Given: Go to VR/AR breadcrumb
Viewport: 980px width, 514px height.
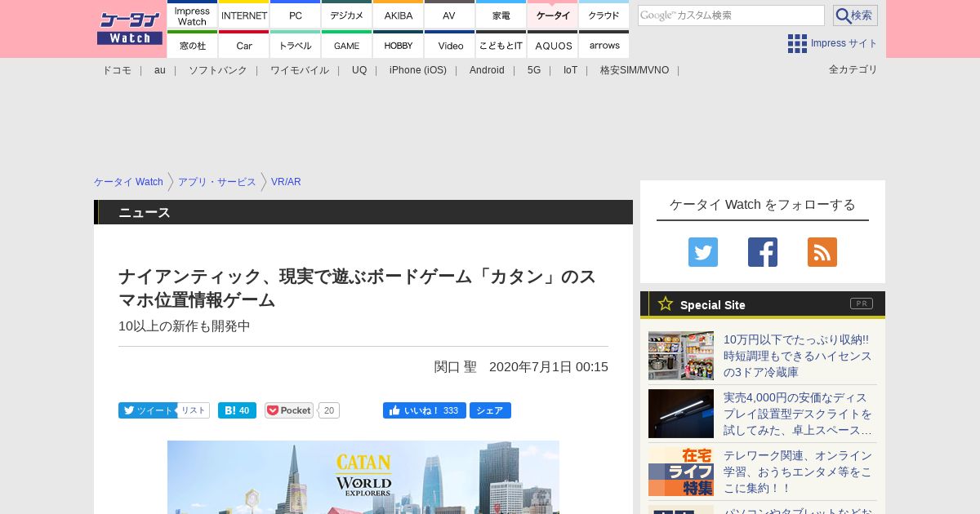Looking at the screenshot, I should click(286, 182).
